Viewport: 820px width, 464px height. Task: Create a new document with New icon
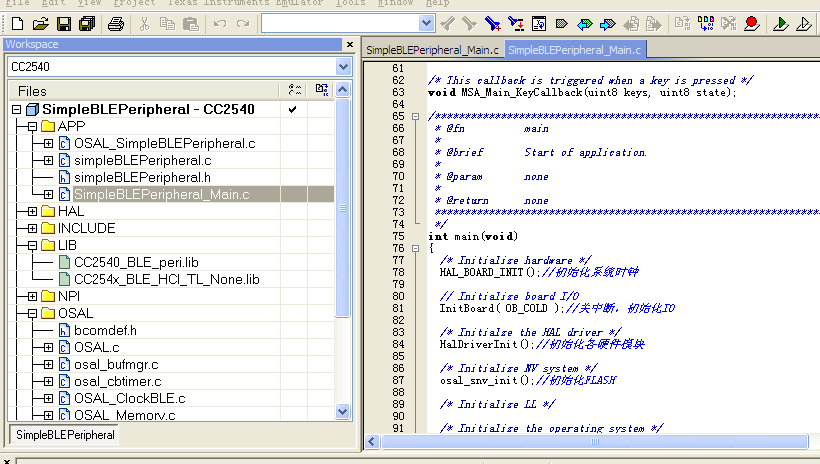click(x=17, y=24)
